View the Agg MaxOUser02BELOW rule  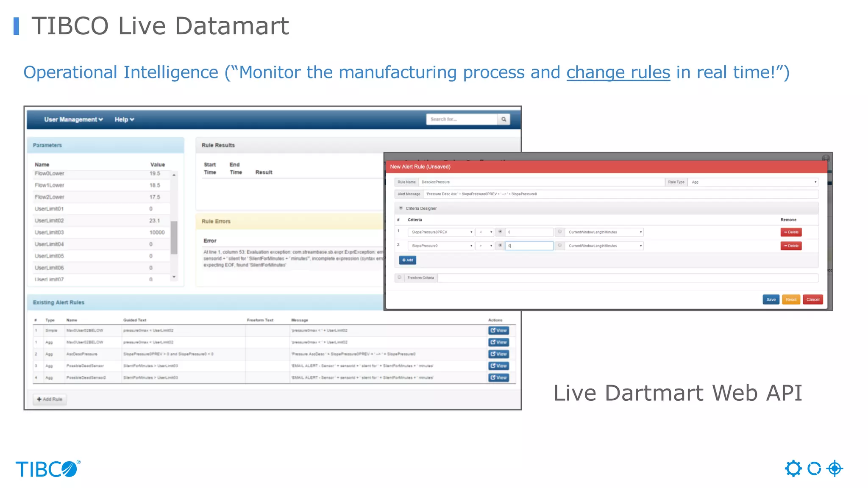tap(498, 342)
